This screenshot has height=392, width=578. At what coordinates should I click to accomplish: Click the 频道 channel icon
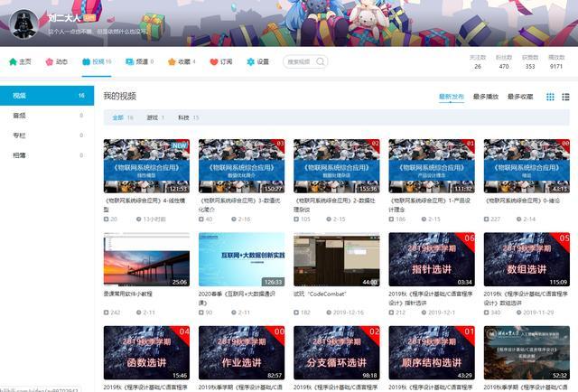pos(130,62)
